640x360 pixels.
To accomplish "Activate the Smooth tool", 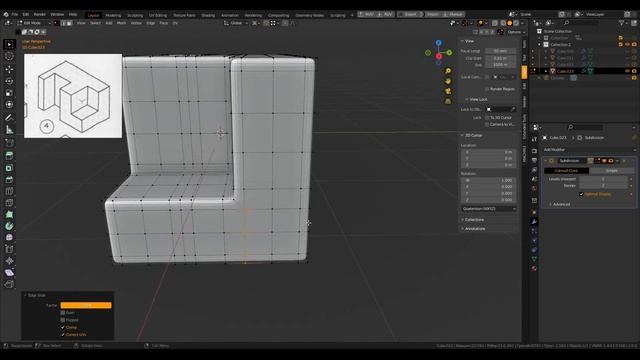I will pos(9,238).
